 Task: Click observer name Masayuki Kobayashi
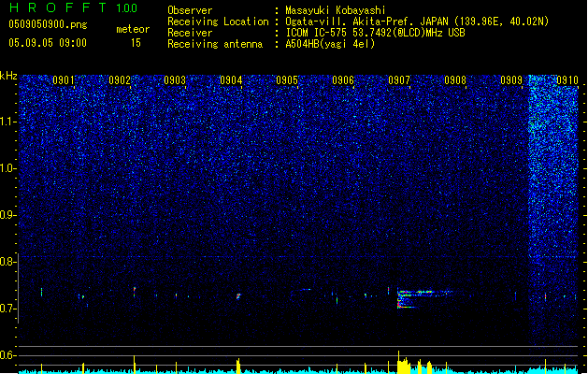[x=336, y=10]
